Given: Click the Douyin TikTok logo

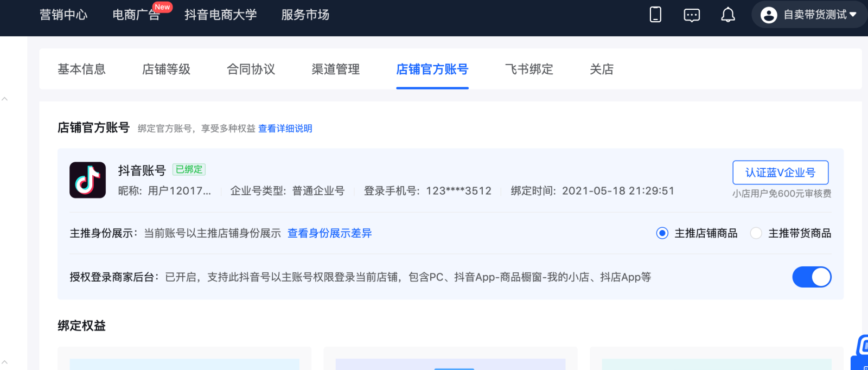Looking at the screenshot, I should [x=87, y=180].
